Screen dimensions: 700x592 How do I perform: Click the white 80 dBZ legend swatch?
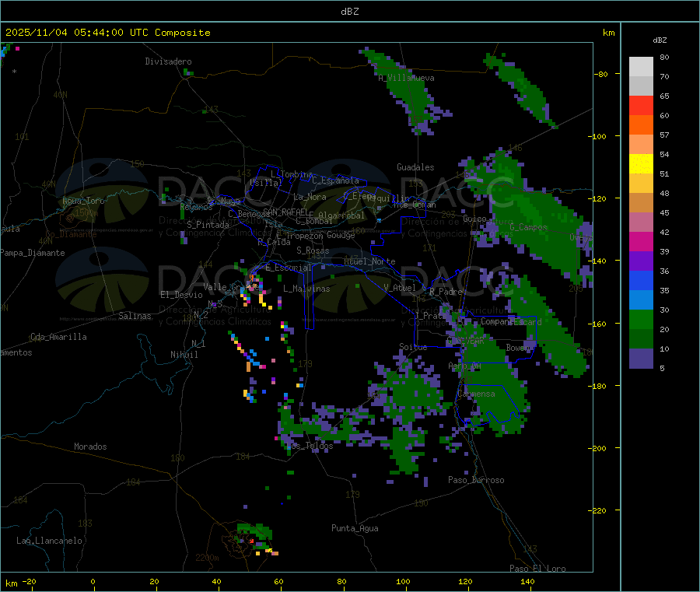click(x=641, y=67)
